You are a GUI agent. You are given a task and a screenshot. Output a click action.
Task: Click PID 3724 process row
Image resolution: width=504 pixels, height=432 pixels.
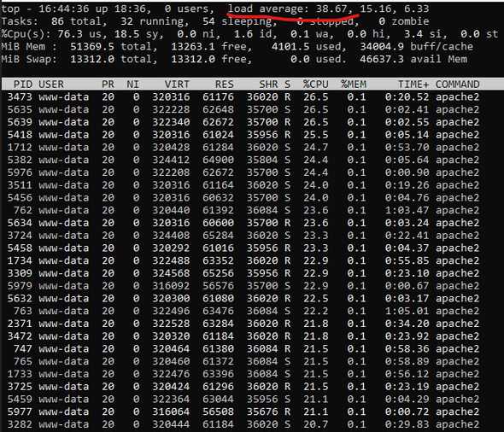[243, 236]
